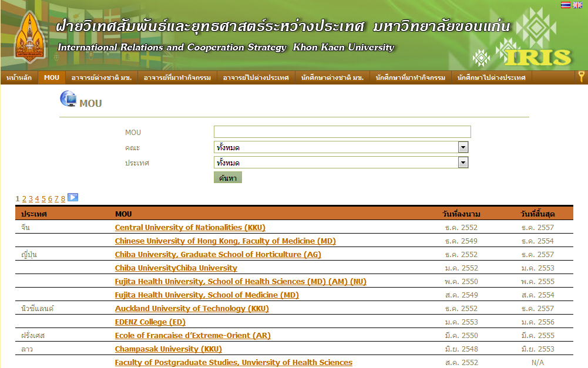Open Faculty of Postgraduate Studies link
The image size is (588, 368).
[234, 362]
